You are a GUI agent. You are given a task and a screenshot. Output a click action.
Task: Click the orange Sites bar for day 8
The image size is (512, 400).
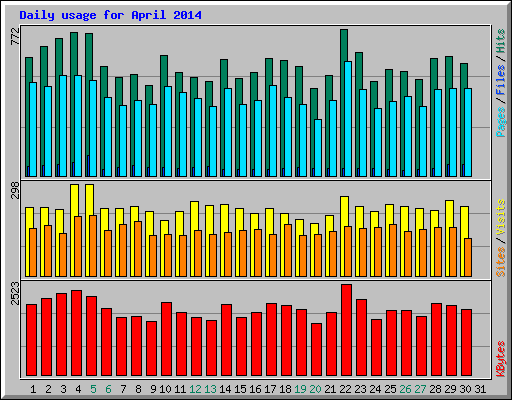[138, 249]
